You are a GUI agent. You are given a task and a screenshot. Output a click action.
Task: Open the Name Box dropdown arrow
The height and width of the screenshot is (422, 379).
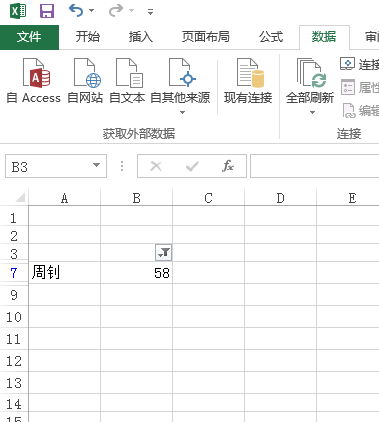coord(96,165)
